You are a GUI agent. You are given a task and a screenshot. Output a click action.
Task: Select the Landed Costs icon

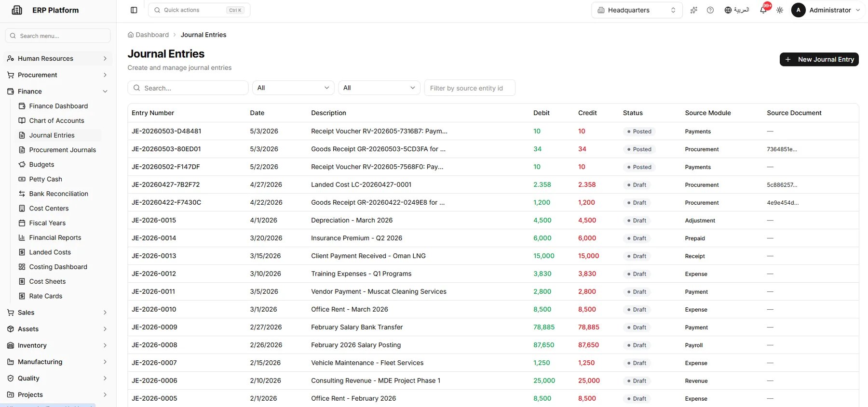[x=22, y=252]
